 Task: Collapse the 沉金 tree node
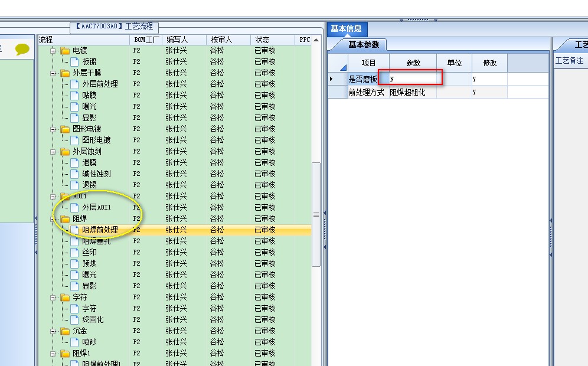point(53,332)
